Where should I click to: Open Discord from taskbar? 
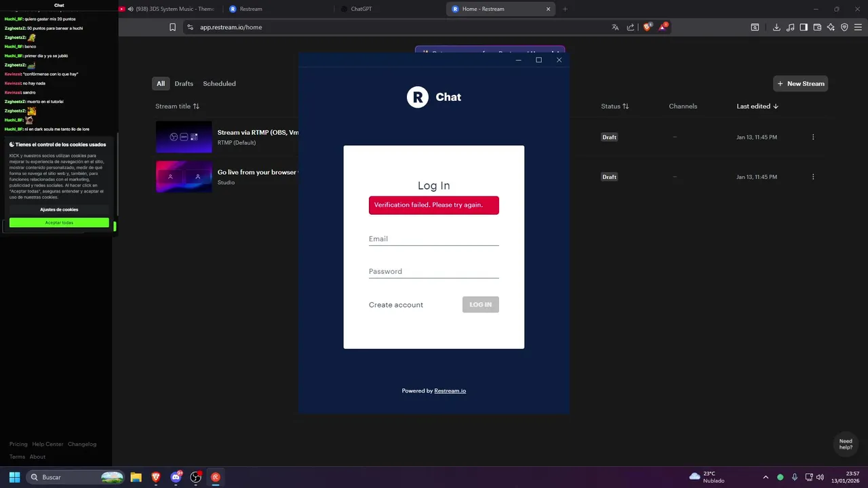(176, 477)
